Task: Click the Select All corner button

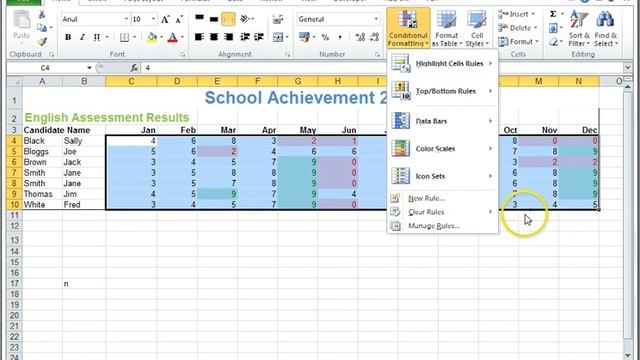Action: click(15, 82)
